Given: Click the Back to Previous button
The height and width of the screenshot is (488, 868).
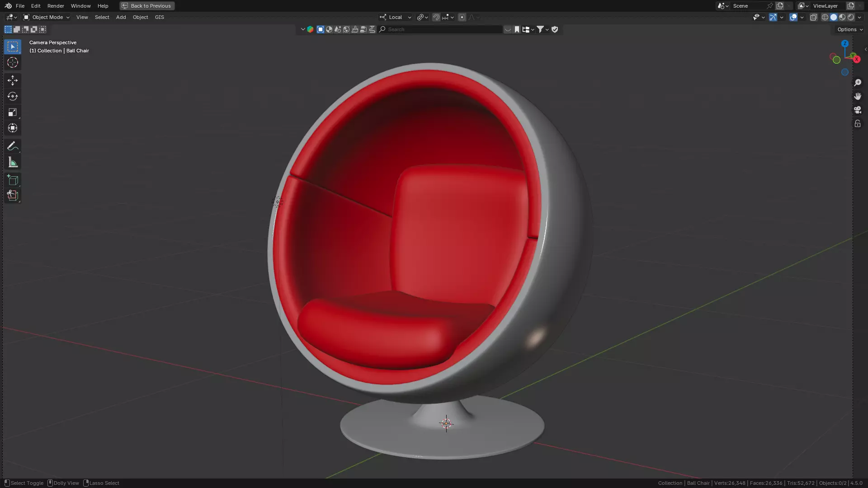Looking at the screenshot, I should click(x=147, y=6).
